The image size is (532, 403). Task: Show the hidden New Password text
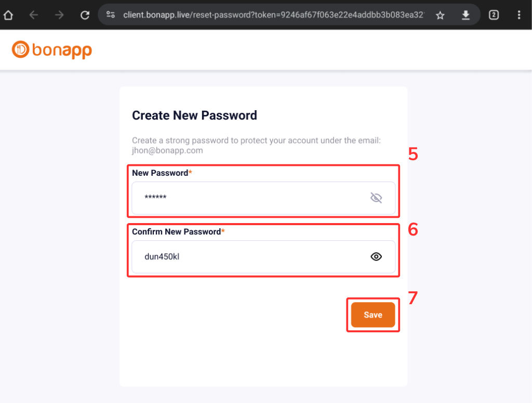(376, 198)
